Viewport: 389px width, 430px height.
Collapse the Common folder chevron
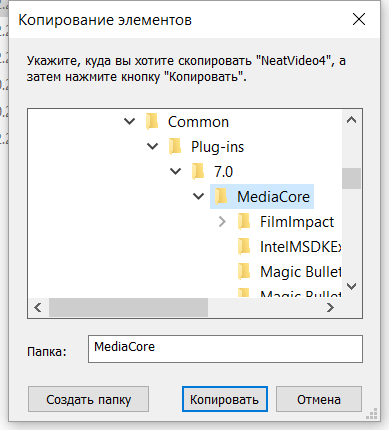click(x=130, y=121)
